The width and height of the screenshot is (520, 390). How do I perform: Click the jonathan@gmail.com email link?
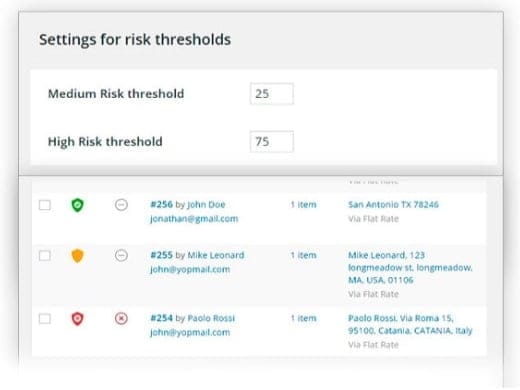(194, 219)
